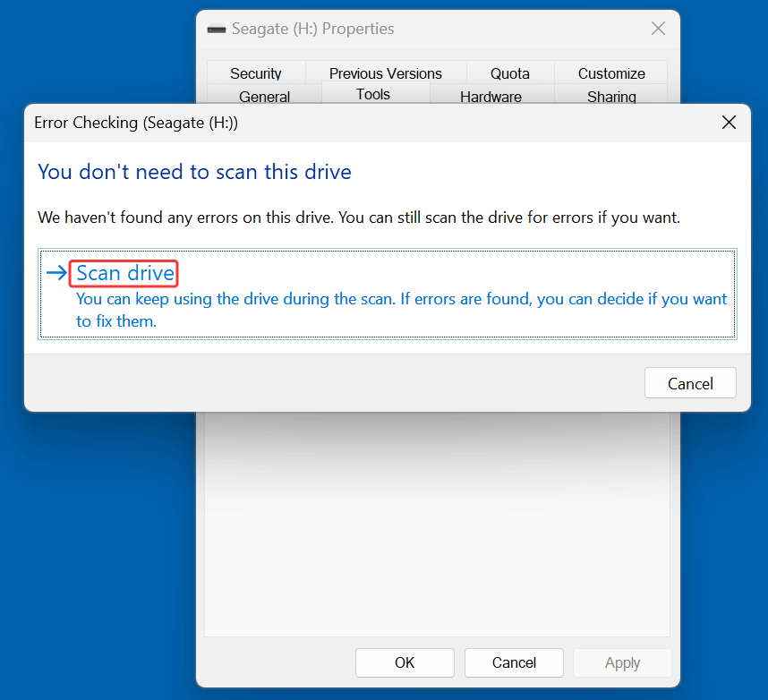Close the Seagate Properties window
Image resolution: width=768 pixels, height=700 pixels.
coord(658,28)
